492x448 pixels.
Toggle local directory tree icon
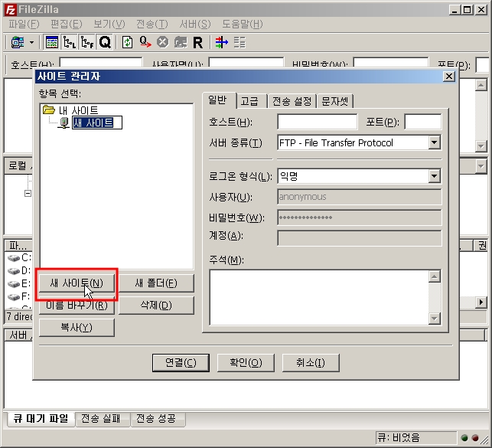click(x=70, y=42)
